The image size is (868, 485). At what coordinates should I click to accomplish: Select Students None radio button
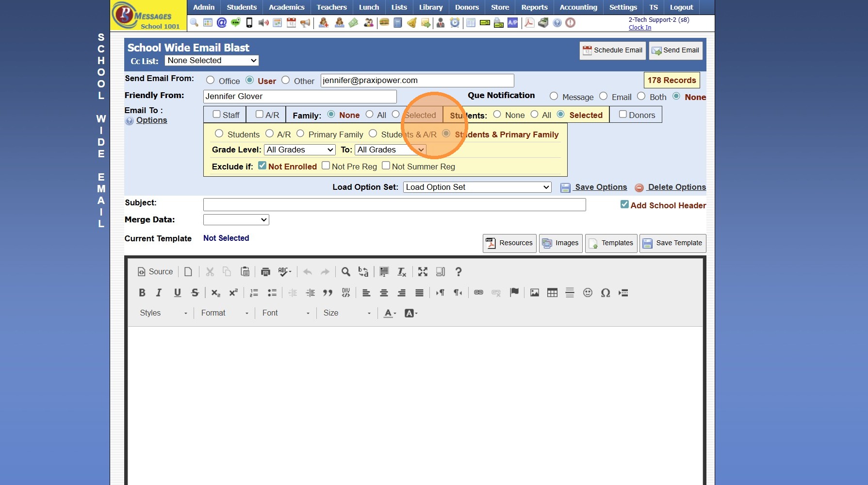[497, 114]
